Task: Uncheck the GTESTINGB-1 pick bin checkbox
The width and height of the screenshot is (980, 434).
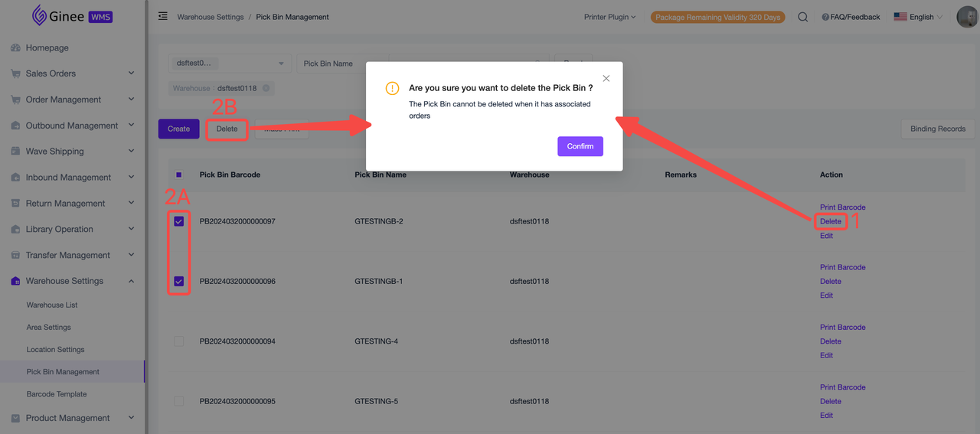Action: click(x=179, y=282)
